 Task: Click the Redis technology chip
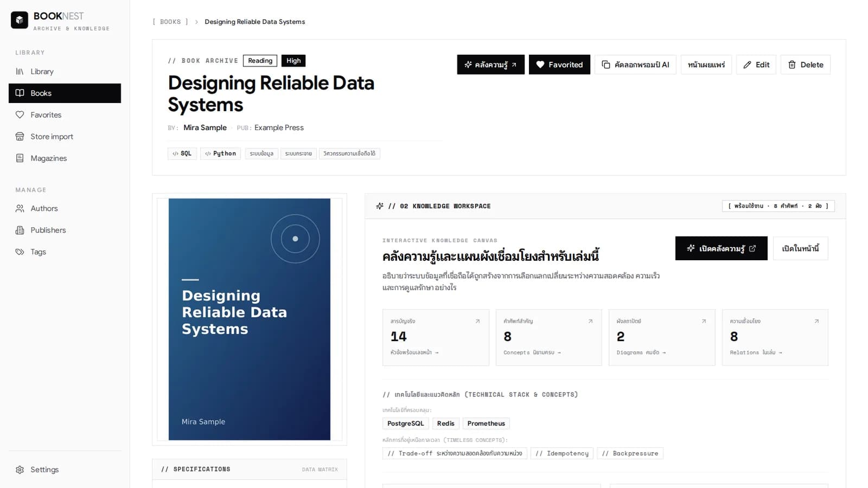point(446,423)
